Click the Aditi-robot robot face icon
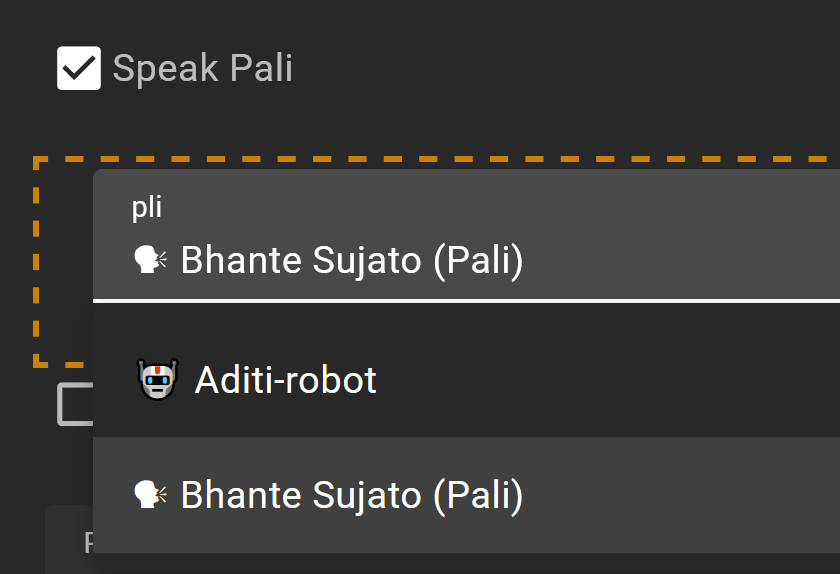Screen dimensions: 840x574 (x=158, y=379)
